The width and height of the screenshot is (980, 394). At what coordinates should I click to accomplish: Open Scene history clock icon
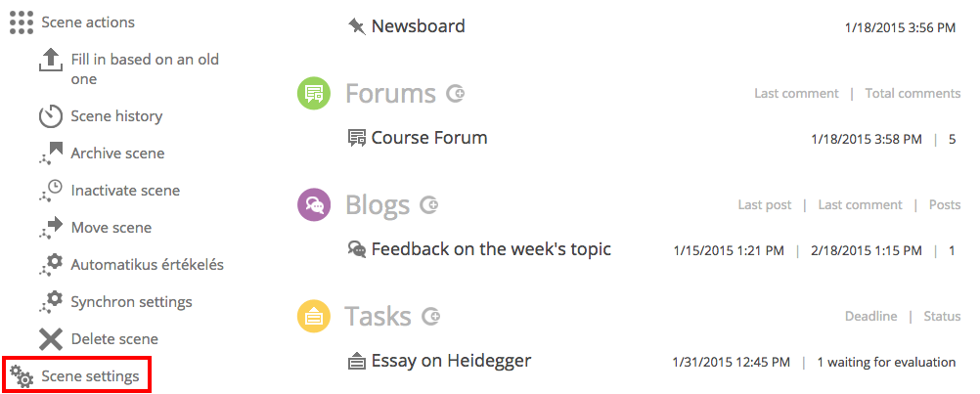51,116
